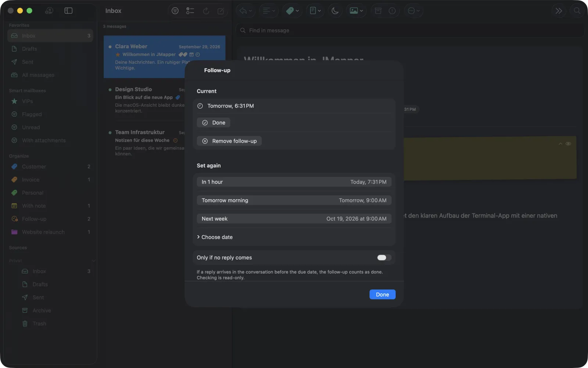This screenshot has width=588, height=368.
Task: Click the blue Done button
Action: click(x=382, y=294)
